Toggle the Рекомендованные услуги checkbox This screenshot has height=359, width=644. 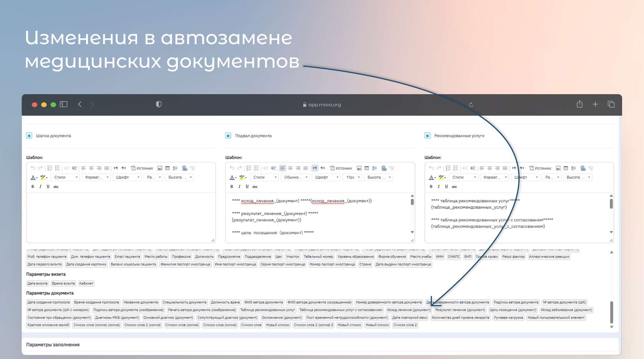[x=427, y=136]
